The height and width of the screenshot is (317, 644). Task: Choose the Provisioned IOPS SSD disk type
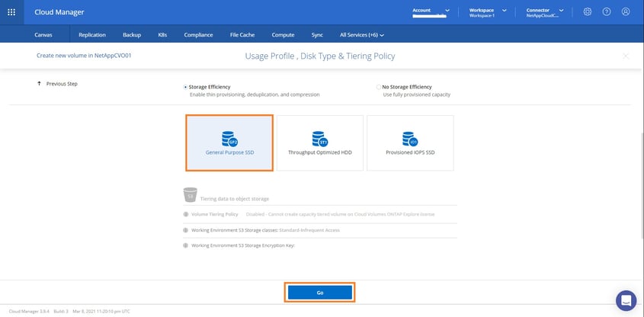(x=410, y=142)
